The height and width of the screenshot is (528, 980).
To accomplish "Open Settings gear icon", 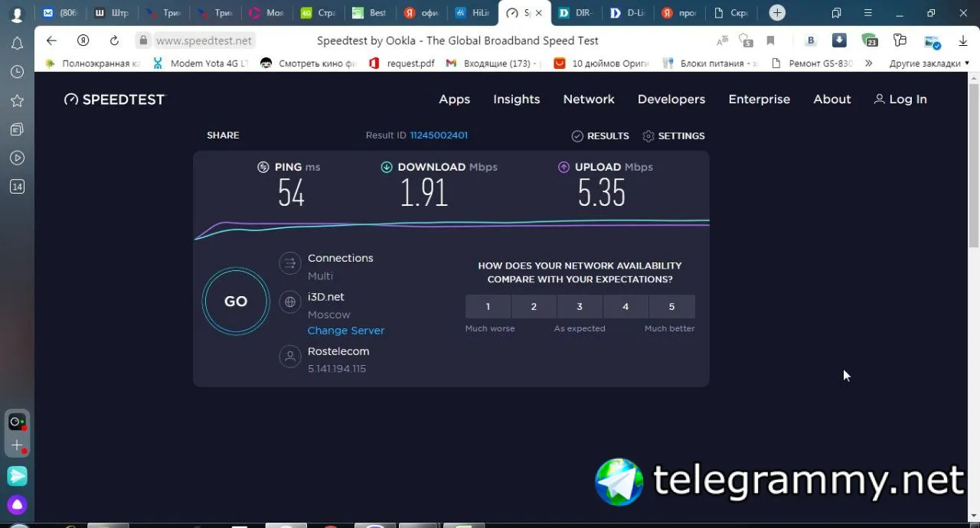I will click(648, 135).
